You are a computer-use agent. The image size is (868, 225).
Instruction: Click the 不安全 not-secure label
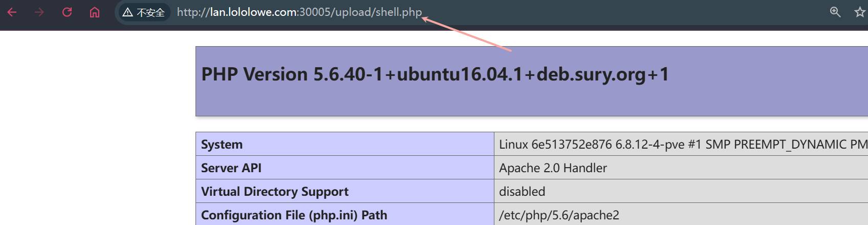[x=150, y=13]
